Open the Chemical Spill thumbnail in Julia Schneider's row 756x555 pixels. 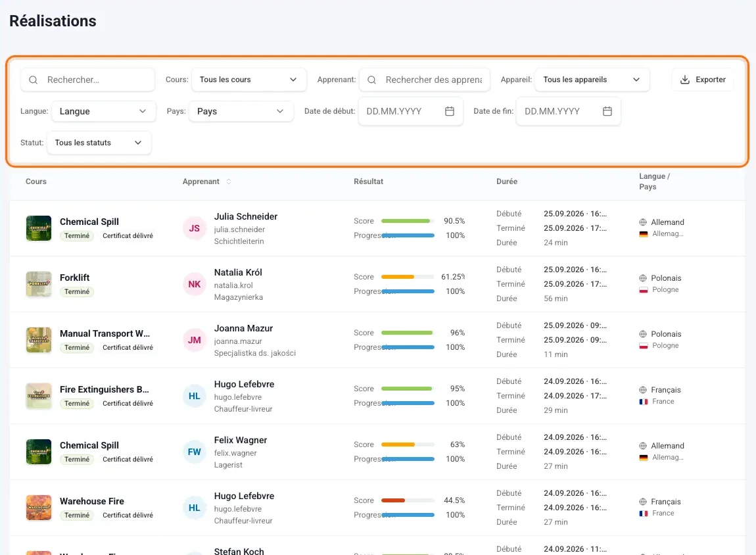click(39, 228)
